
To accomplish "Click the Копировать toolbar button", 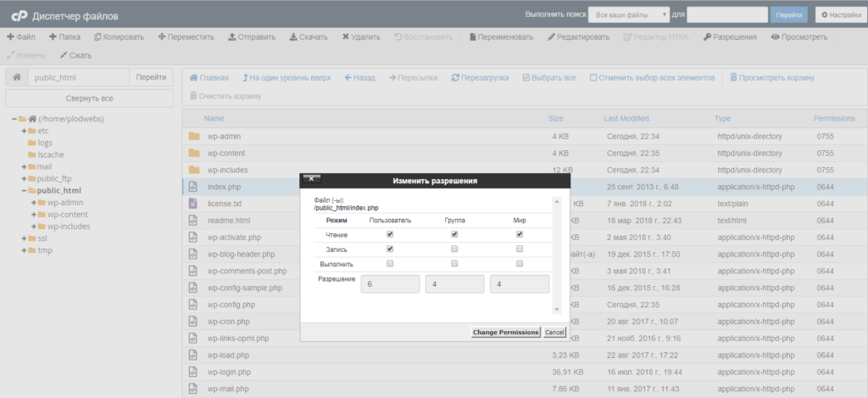I will tap(119, 37).
